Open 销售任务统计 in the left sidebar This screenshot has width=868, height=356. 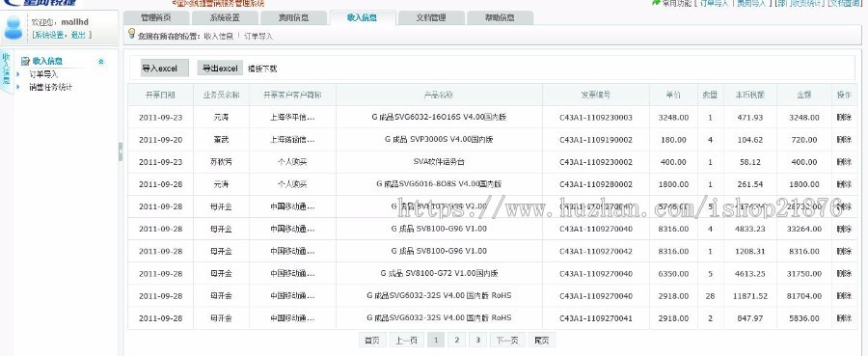click(x=50, y=87)
